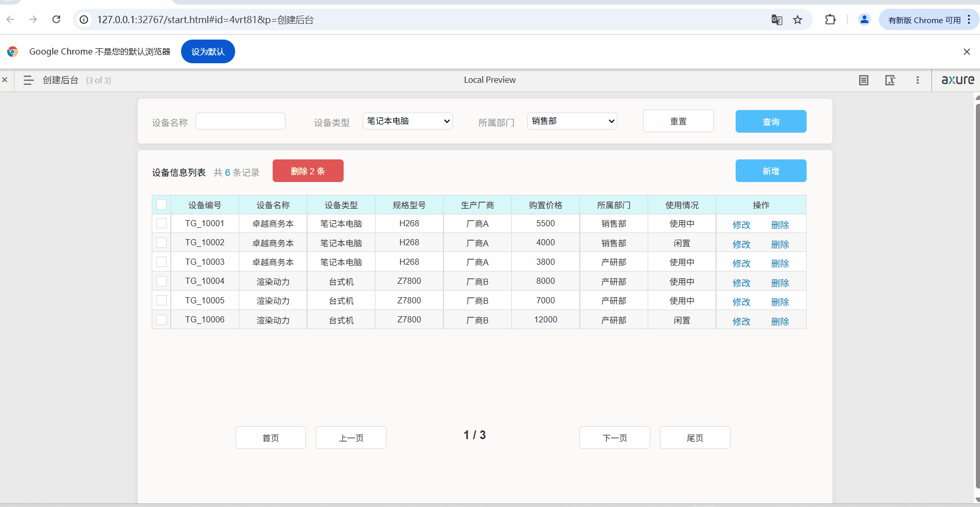
Task: Expand the Axure pages sidebar via hamburger icon
Action: click(28, 80)
